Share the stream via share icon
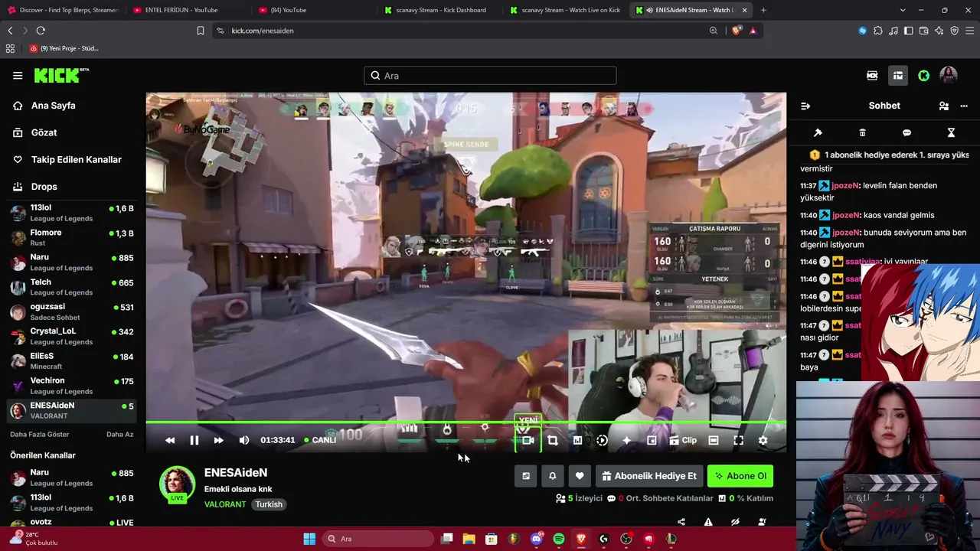This screenshot has width=980, height=551. coord(681,523)
